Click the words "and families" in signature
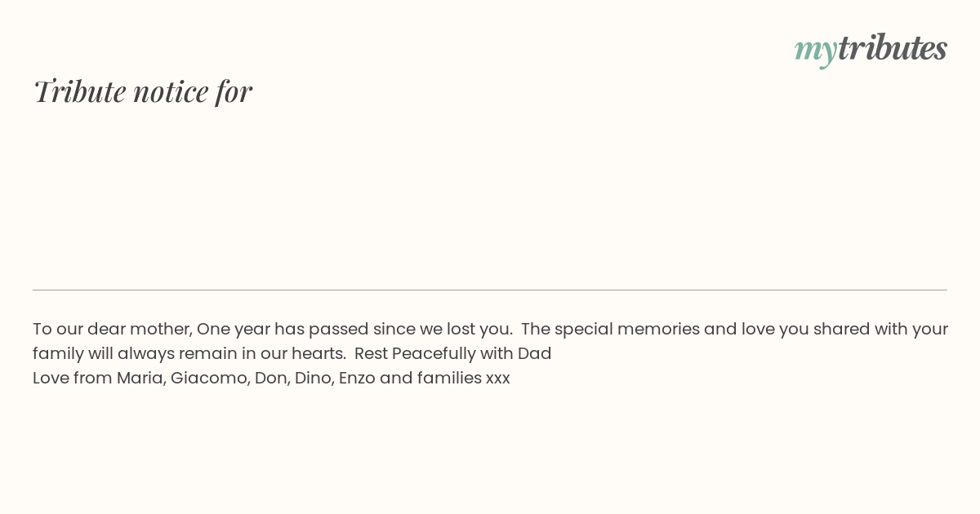Image resolution: width=980 pixels, height=514 pixels. 430,379
